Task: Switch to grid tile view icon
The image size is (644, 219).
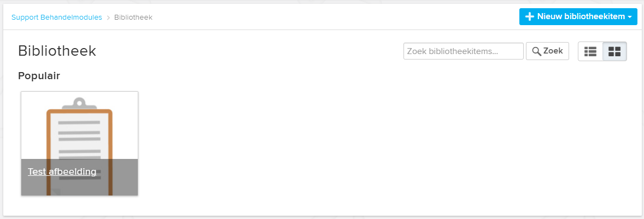Action: coord(614,51)
